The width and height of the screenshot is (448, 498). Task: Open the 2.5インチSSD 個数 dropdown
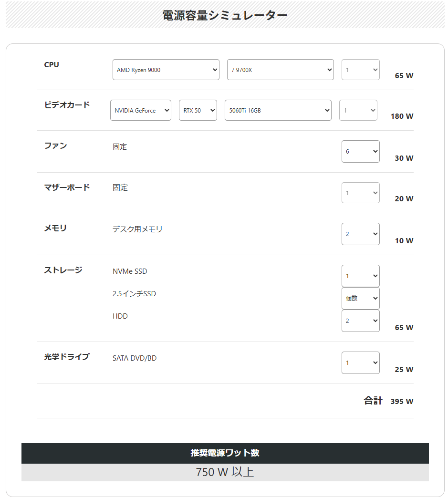[x=360, y=298]
